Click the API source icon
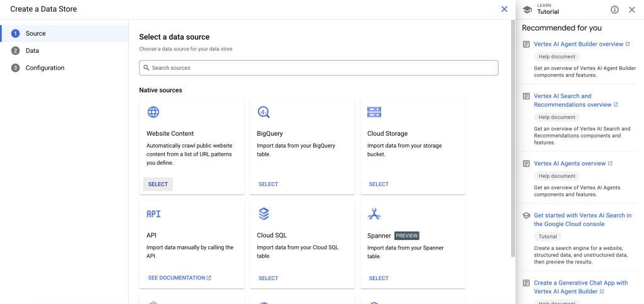This screenshot has width=644, height=304. coord(153,214)
